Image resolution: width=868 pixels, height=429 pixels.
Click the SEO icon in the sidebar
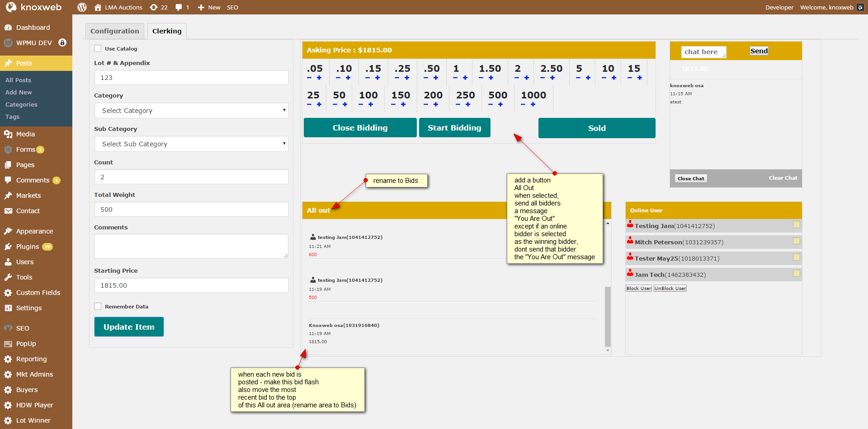coord(8,328)
